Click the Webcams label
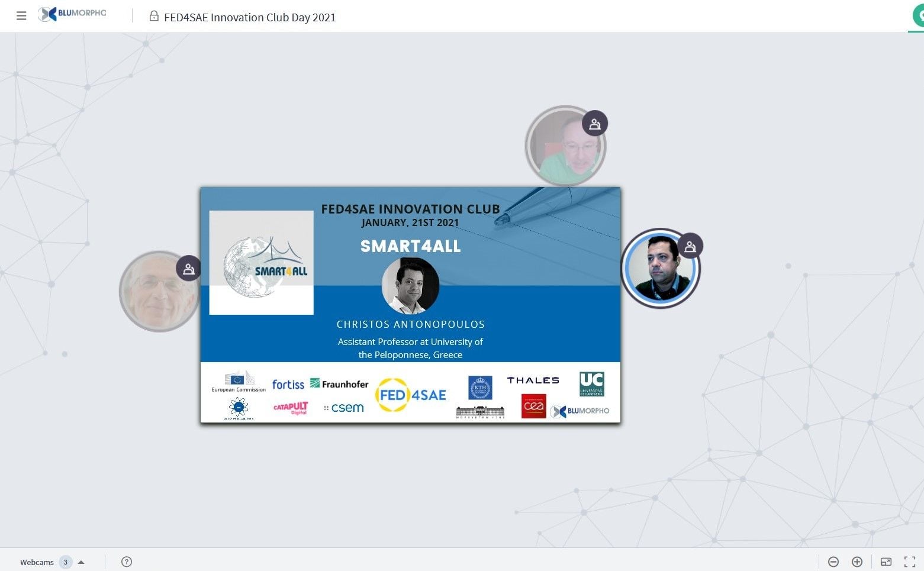 tap(37, 562)
